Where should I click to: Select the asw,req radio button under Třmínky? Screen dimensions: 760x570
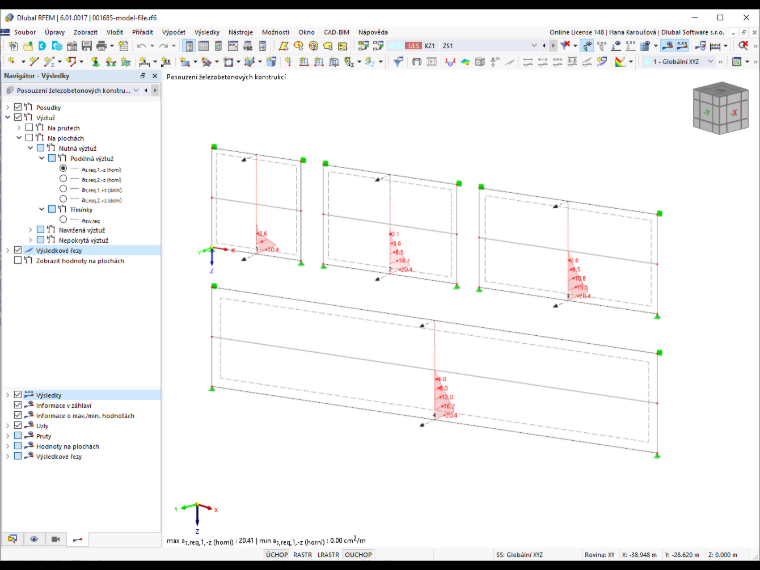(63, 220)
